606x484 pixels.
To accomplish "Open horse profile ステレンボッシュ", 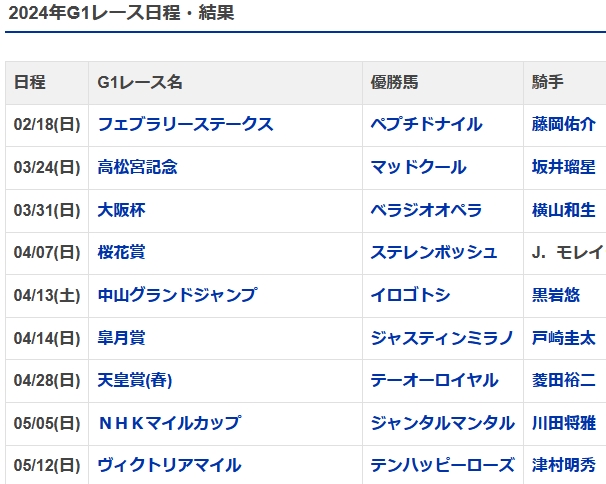I will tap(433, 252).
